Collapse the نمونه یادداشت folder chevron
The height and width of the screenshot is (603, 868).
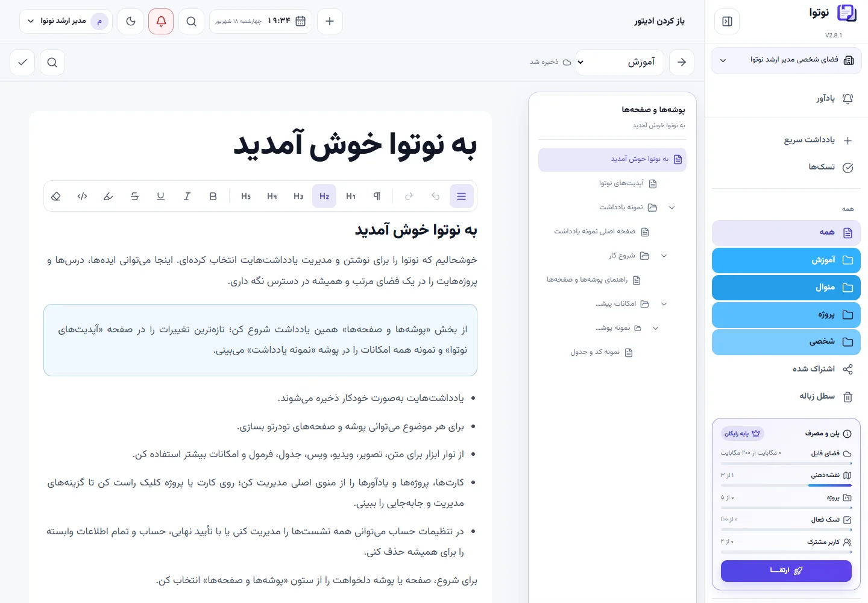pyautogui.click(x=672, y=207)
